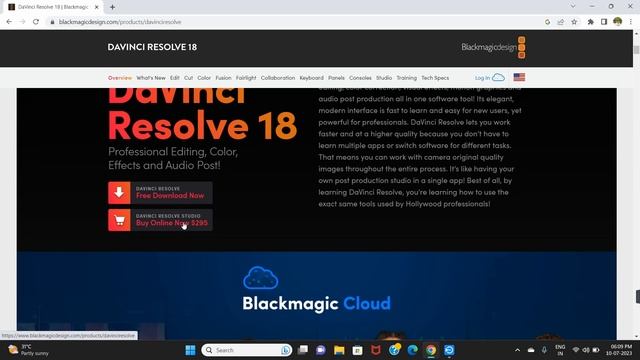The height and width of the screenshot is (360, 640).
Task: Open Microsoft Edge from taskbar
Action: click(x=413, y=350)
